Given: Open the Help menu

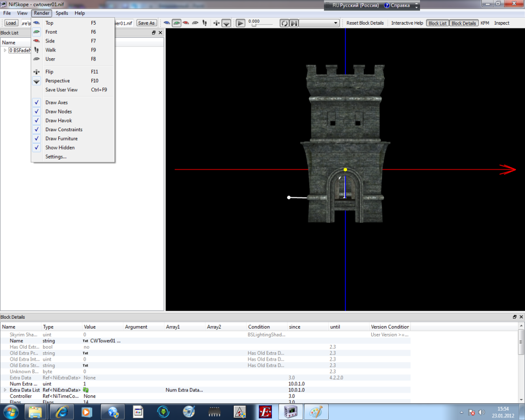Looking at the screenshot, I should [80, 13].
